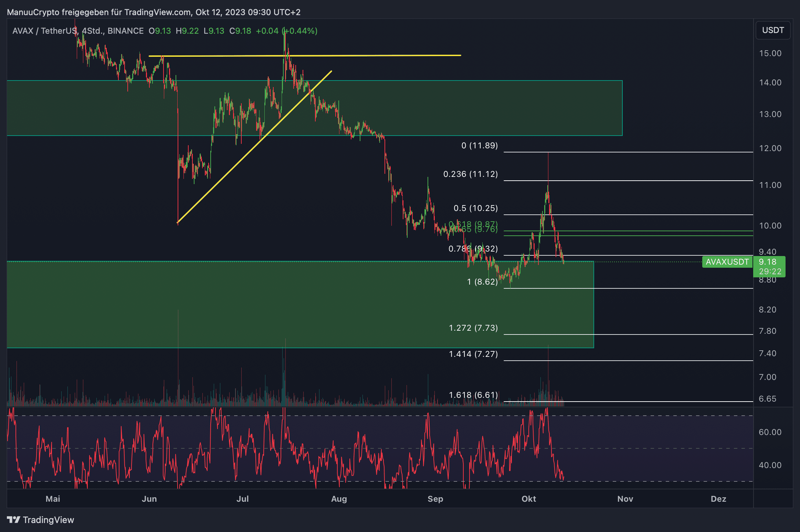Click the Sep month label on time axis

[x=435, y=499]
